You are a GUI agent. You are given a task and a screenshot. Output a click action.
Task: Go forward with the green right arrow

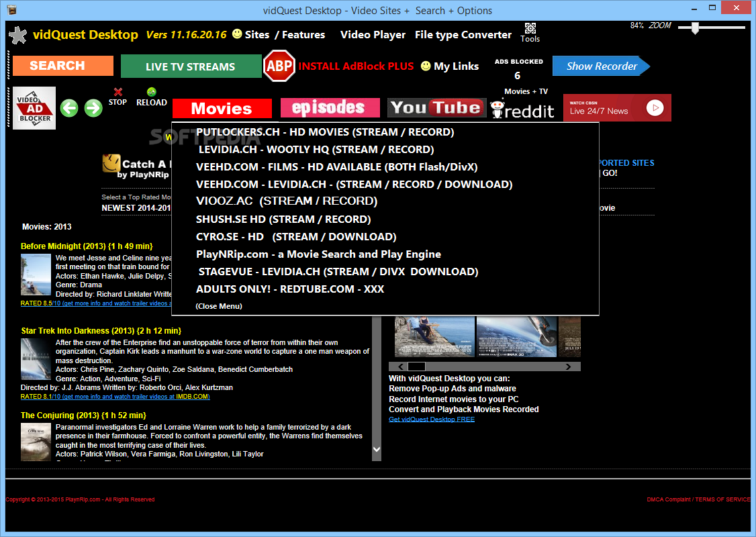93,108
